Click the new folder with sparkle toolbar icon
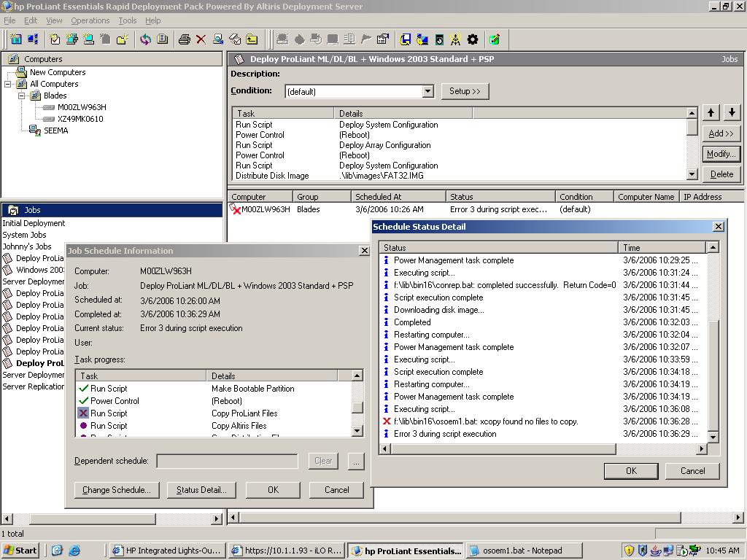 (x=123, y=39)
